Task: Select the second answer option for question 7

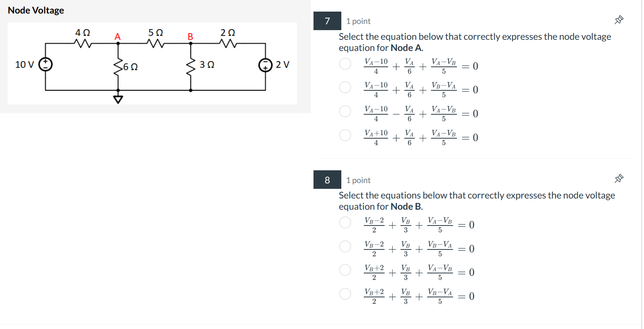Action: [345, 87]
